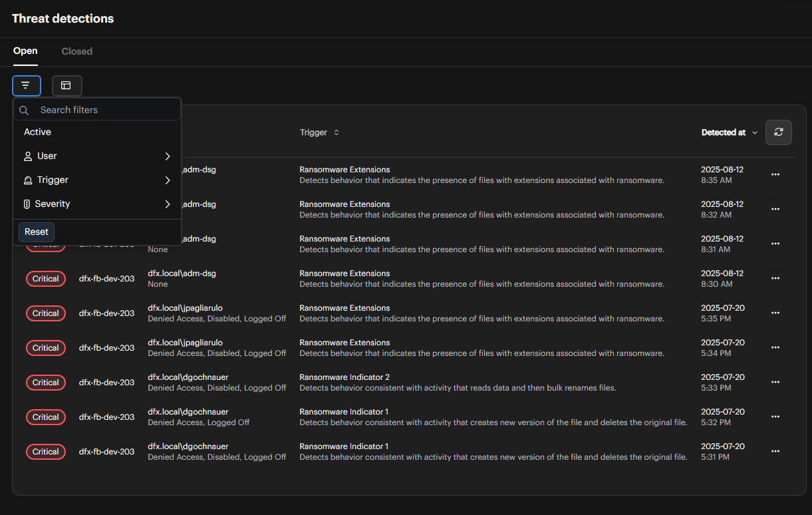Select 'Ransomware Extensions' in the 8:35 AM row

pos(344,170)
